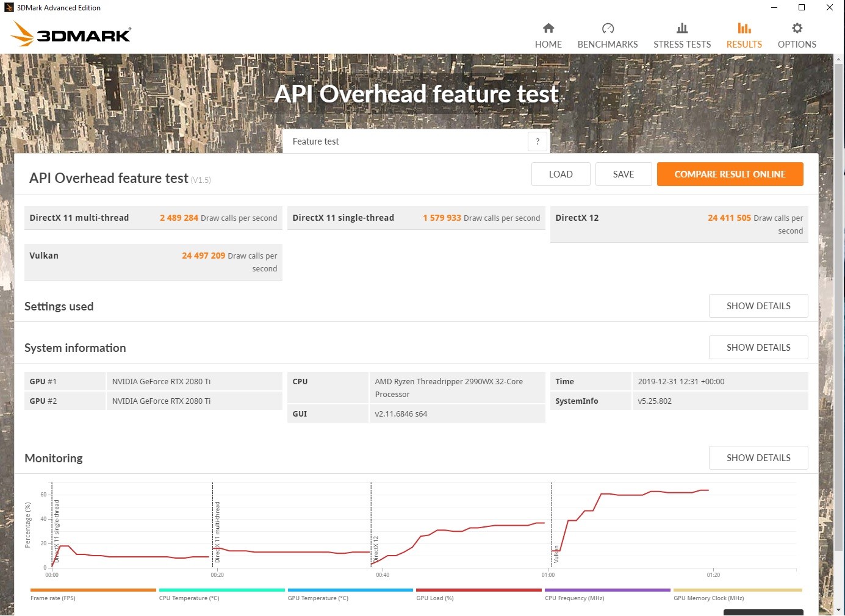The image size is (845, 616).
Task: Select the RESULTS tab label
Action: pyautogui.click(x=744, y=45)
